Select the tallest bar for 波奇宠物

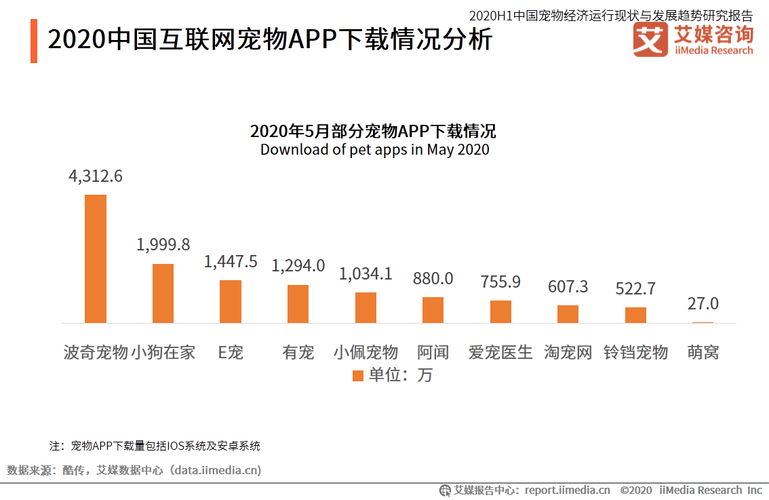coord(95,258)
